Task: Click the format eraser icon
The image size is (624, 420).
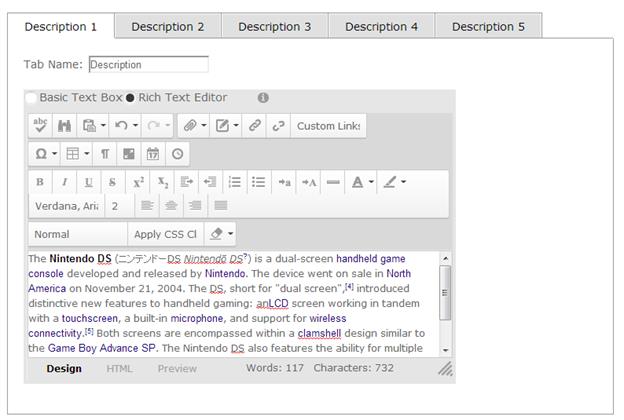Action: (216, 234)
